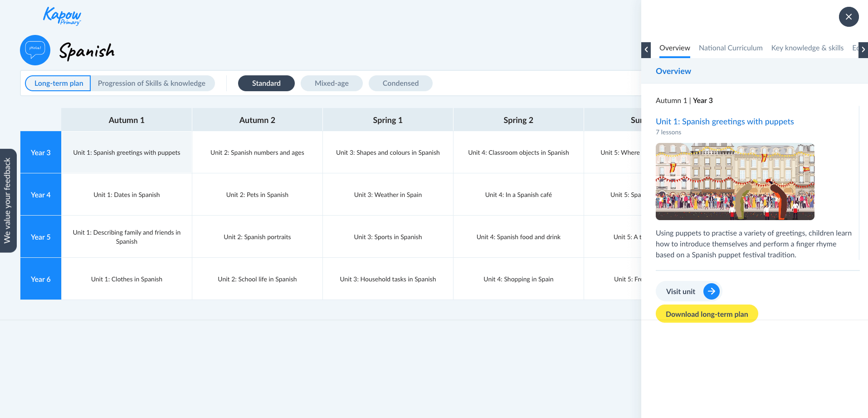Viewport: 868px width, 418px height.
Task: Open Unit 1: Spanish greetings with puppets link
Action: pyautogui.click(x=724, y=122)
